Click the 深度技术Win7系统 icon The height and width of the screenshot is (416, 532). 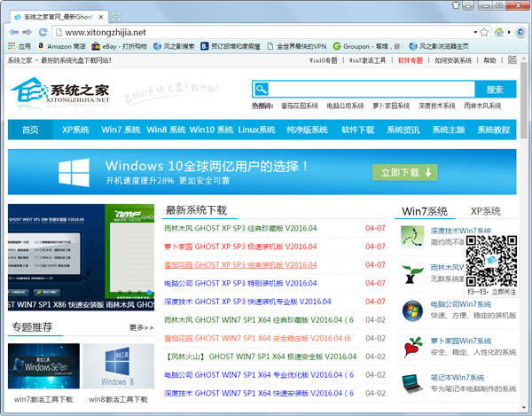click(x=412, y=236)
